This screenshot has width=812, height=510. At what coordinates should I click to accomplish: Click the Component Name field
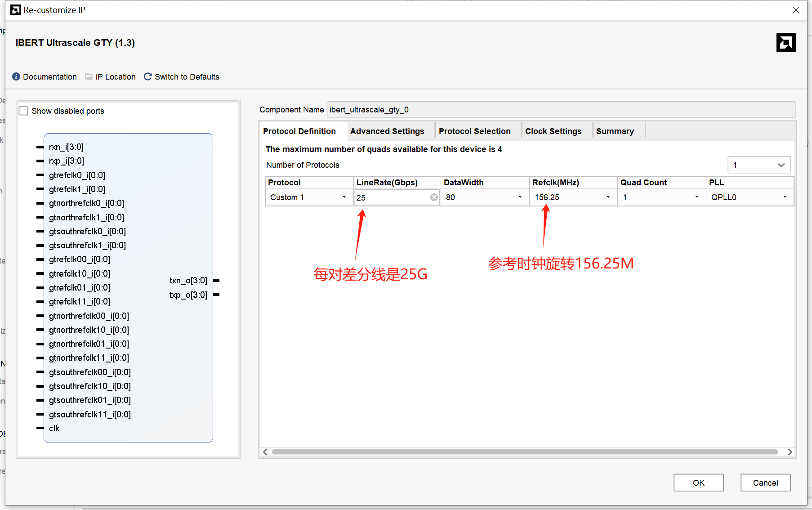(561, 109)
